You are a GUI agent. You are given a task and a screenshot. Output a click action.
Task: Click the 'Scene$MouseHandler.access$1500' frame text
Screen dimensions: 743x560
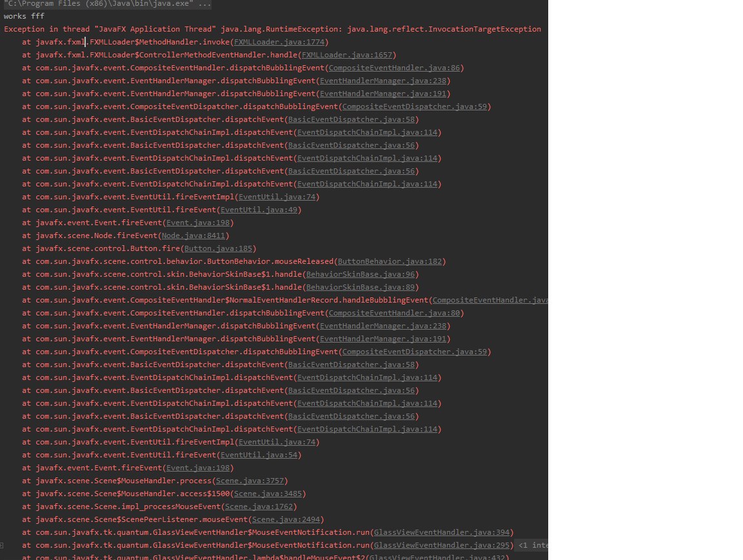(133, 494)
